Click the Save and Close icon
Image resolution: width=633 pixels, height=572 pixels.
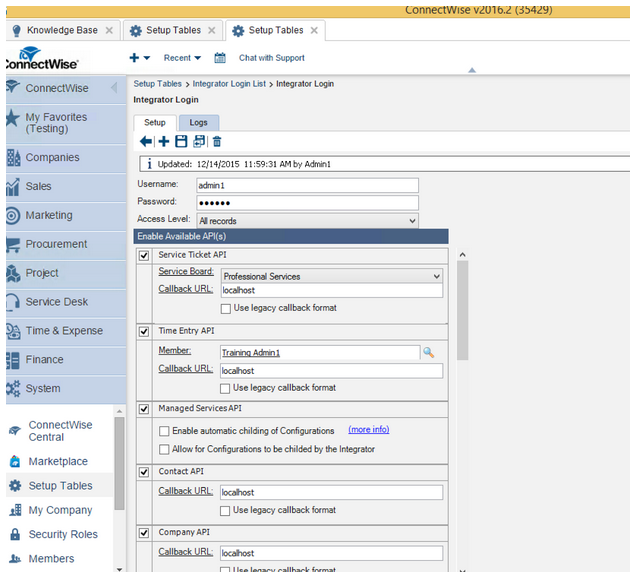click(199, 141)
